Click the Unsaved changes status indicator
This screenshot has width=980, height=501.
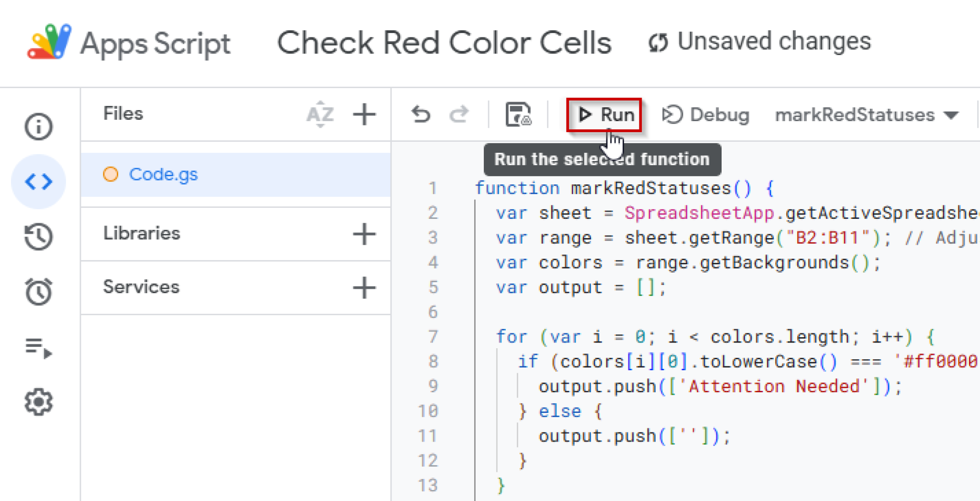[x=761, y=41]
